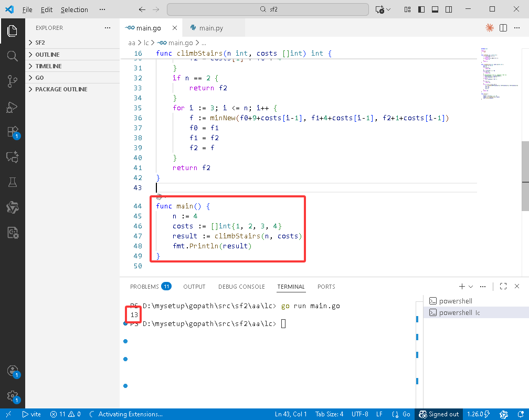529x420 pixels.
Task: Click breadcrumb folder lc
Action: pos(146,43)
